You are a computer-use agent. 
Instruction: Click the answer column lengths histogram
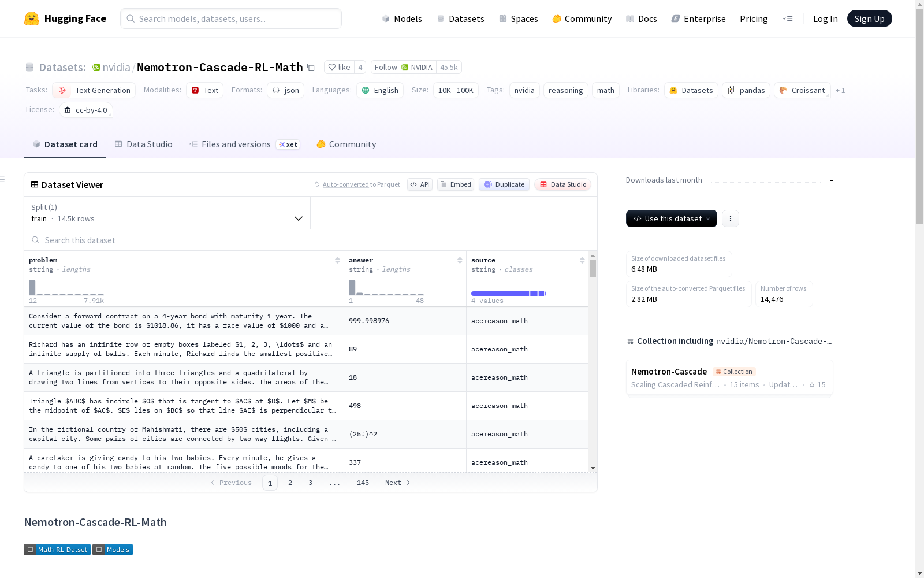point(386,287)
